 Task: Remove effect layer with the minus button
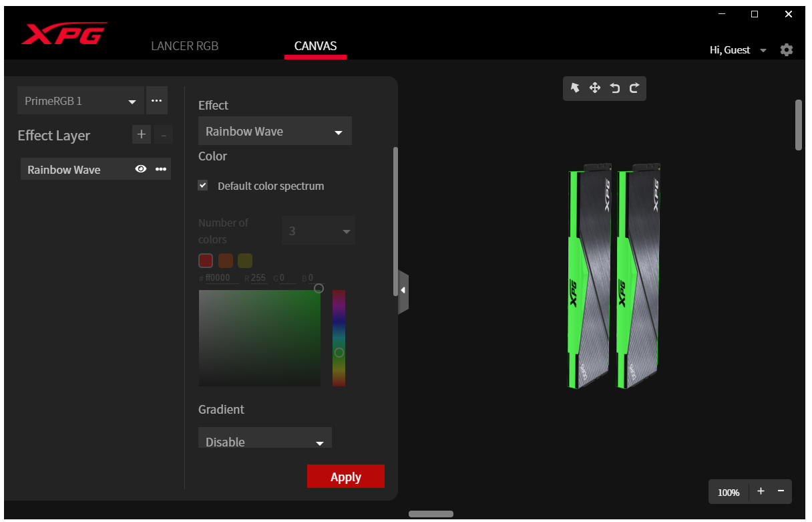pyautogui.click(x=164, y=134)
